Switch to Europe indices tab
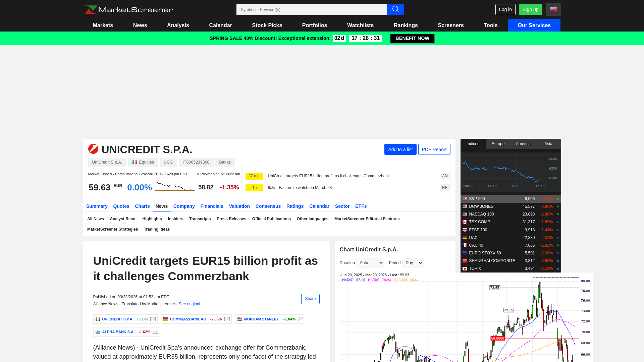Viewport: 644px width, 362px height. [498, 144]
